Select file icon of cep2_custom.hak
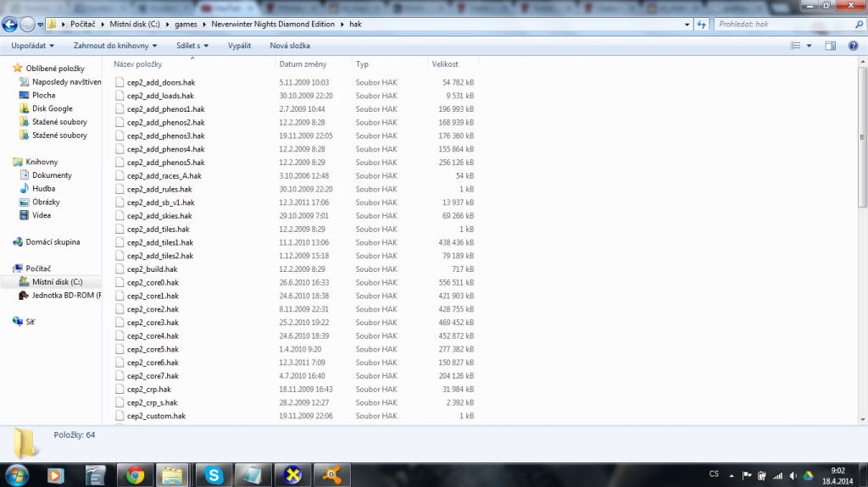This screenshot has height=487, width=868. coord(120,416)
